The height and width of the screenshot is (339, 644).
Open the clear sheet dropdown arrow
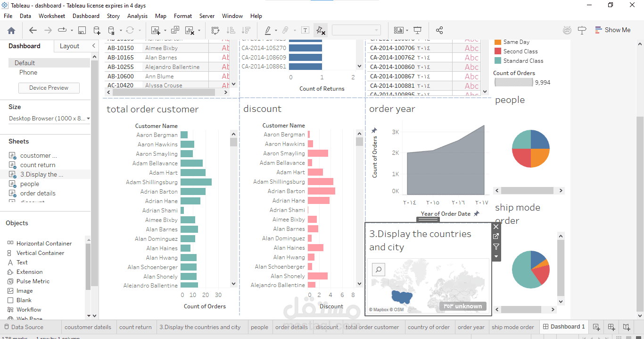[199, 30]
